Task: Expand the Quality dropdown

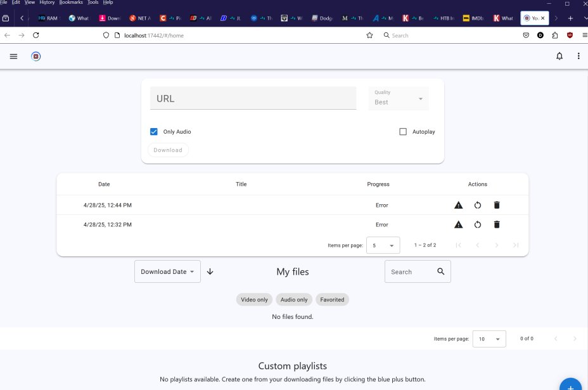Action: pos(399,99)
